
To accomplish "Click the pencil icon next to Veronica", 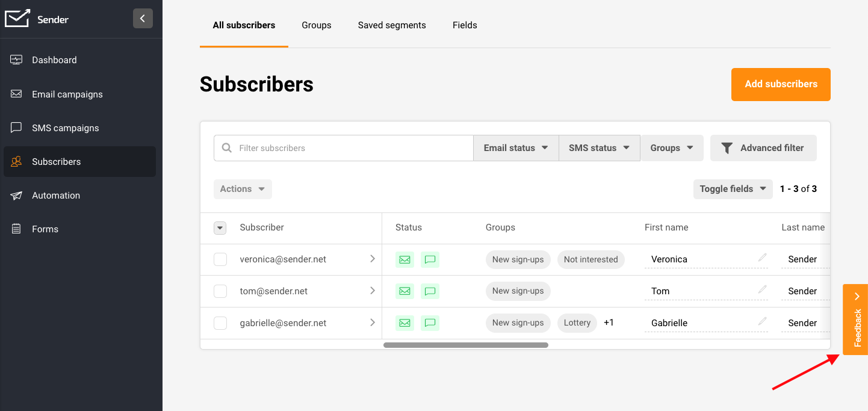I will pyautogui.click(x=762, y=258).
